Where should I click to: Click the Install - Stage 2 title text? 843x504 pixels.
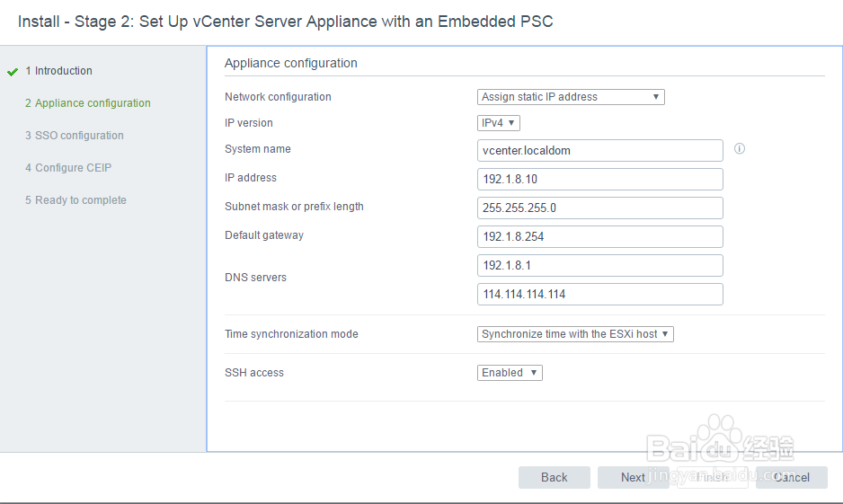click(x=286, y=22)
